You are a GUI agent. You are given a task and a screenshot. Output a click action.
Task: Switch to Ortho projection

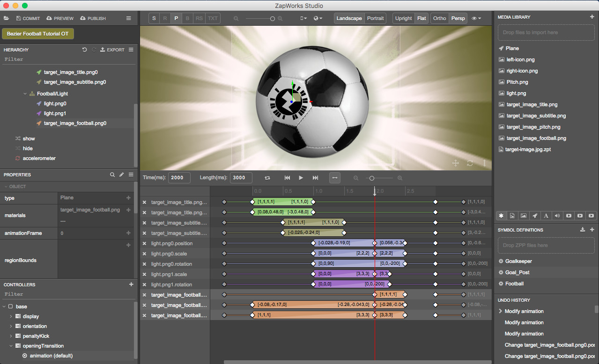439,18
